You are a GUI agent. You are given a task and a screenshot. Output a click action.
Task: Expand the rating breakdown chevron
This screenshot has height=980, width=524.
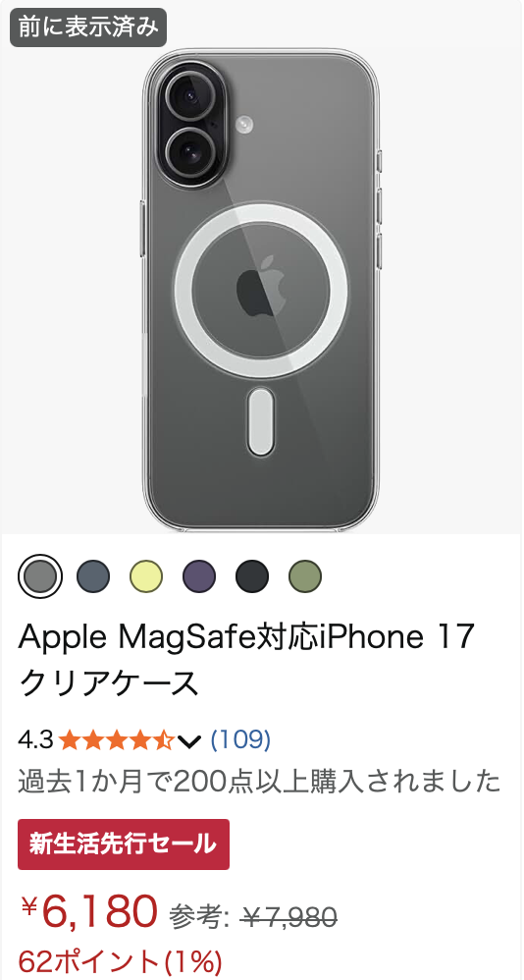pyautogui.click(x=188, y=741)
